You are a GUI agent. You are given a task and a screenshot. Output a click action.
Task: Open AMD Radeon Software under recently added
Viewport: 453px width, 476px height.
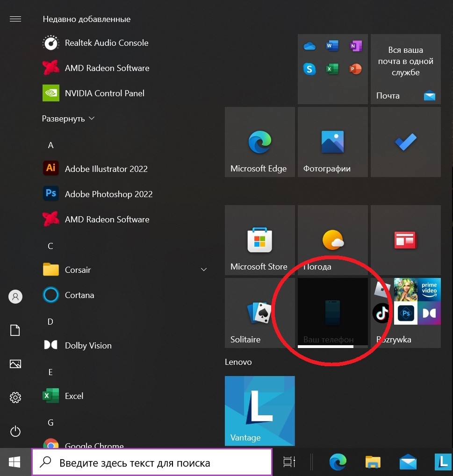[x=96, y=68]
